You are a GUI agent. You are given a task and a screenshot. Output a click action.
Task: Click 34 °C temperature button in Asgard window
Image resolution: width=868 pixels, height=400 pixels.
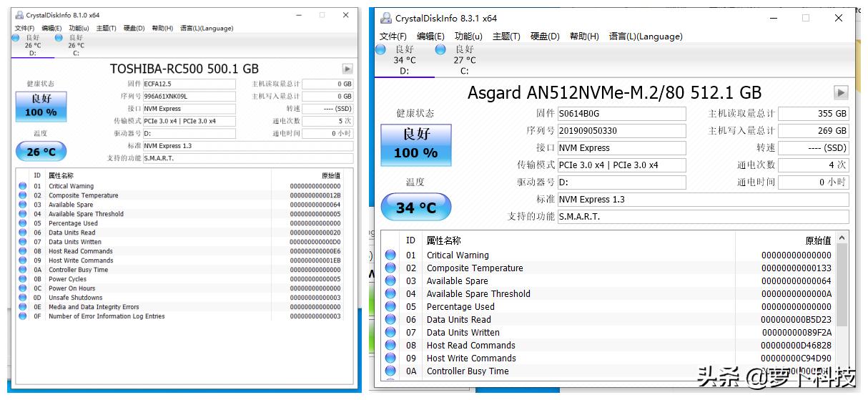tap(415, 208)
